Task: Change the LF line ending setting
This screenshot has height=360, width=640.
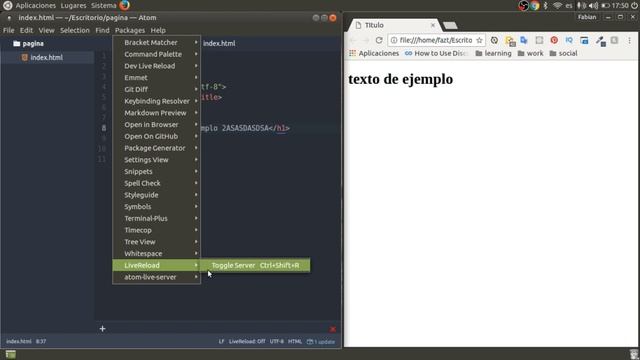Action: (x=221, y=341)
